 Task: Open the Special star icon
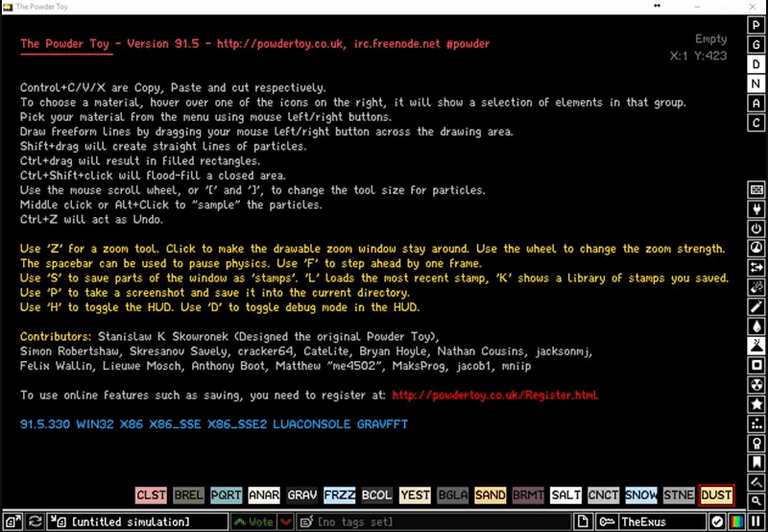[756, 404]
